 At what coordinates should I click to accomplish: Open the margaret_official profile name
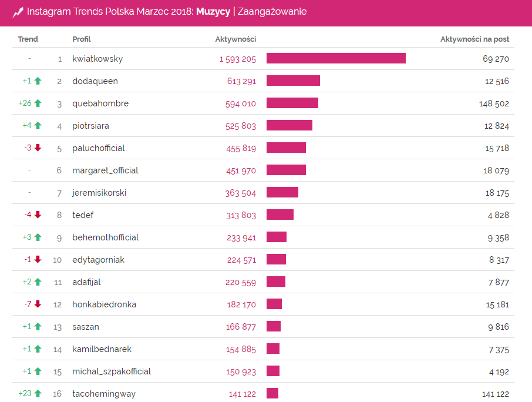[x=105, y=170]
